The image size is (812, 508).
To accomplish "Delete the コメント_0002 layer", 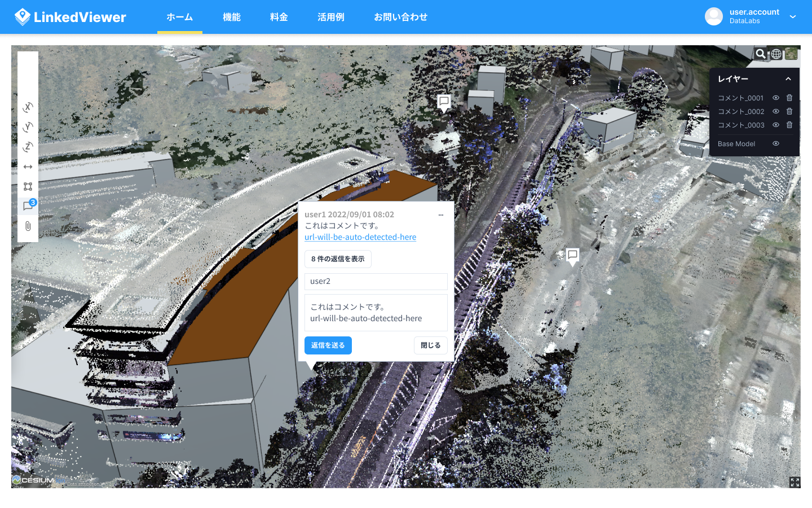I will coord(789,111).
